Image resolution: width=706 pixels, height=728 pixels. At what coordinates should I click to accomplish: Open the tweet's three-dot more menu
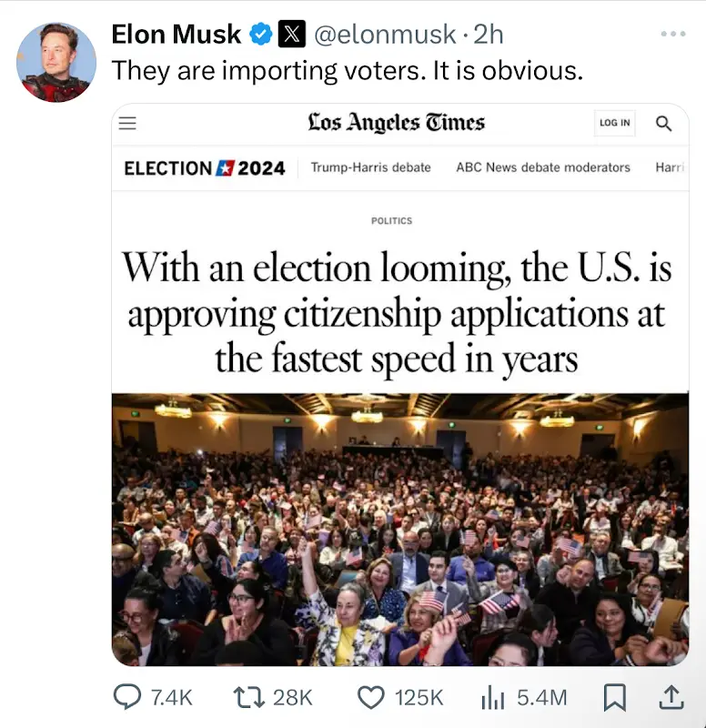673,34
